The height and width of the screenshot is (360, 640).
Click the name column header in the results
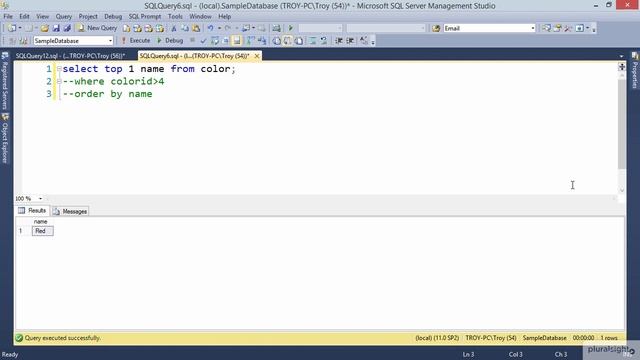tap(41, 222)
